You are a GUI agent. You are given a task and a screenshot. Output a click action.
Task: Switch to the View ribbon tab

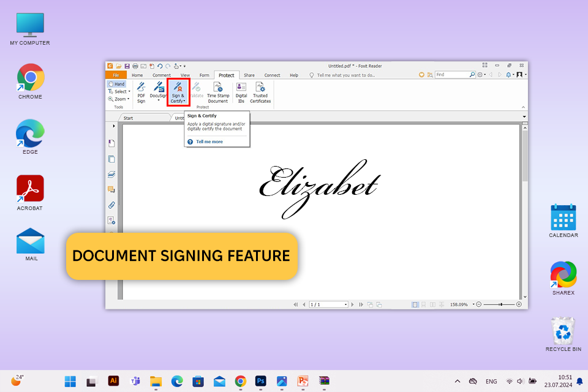coord(185,75)
